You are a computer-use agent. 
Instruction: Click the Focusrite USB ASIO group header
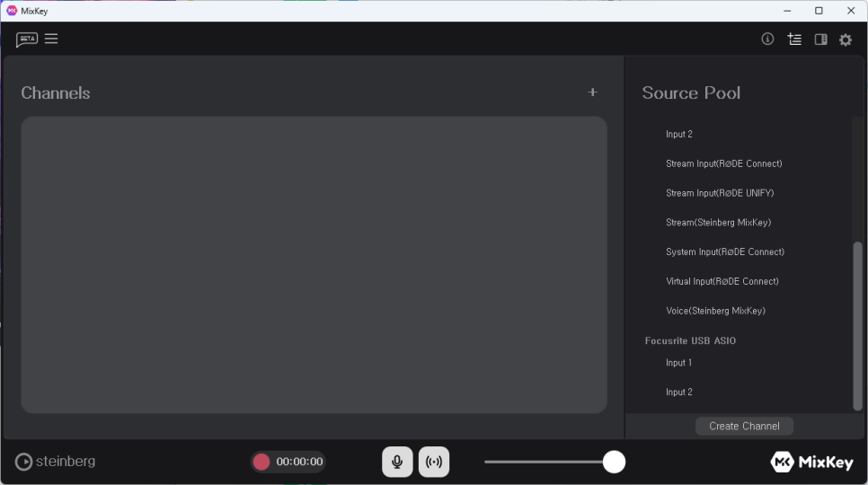pyautogui.click(x=690, y=340)
